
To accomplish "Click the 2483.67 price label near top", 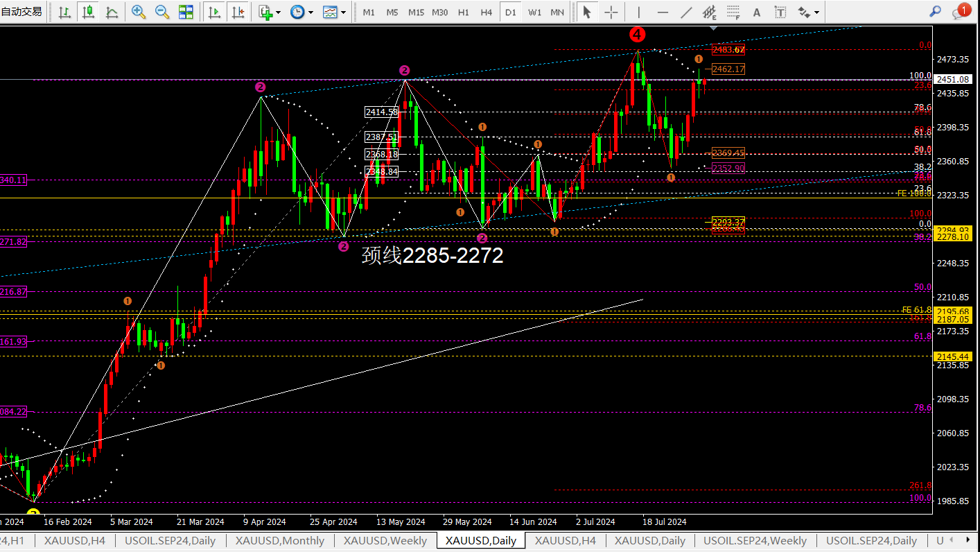I will tap(728, 50).
